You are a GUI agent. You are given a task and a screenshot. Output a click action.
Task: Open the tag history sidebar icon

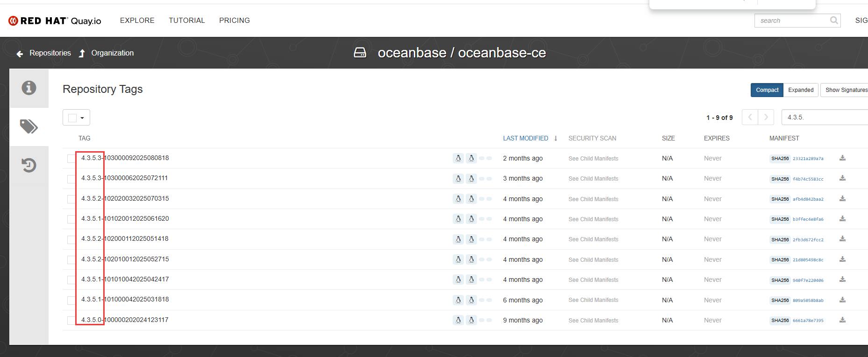[x=29, y=165]
